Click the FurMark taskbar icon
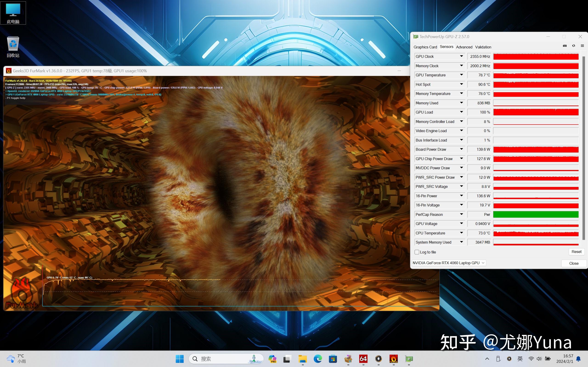The image size is (588, 367). 393,359
